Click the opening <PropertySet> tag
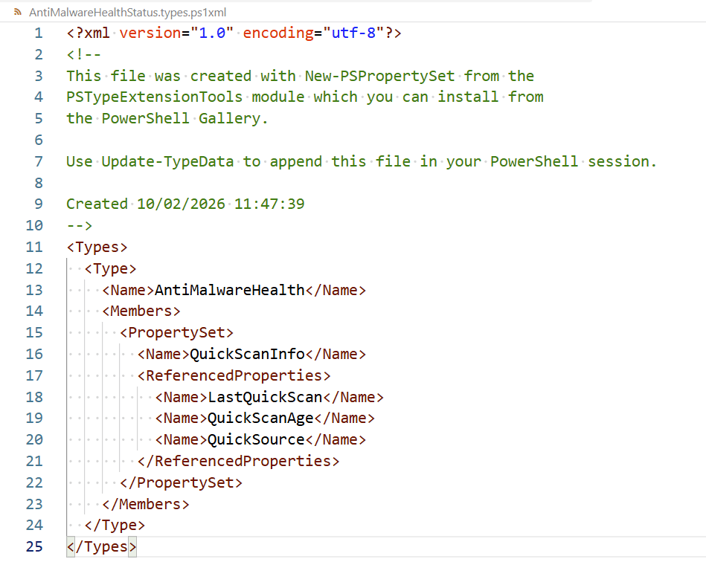Screen dimensions: 706x588 tap(176, 333)
